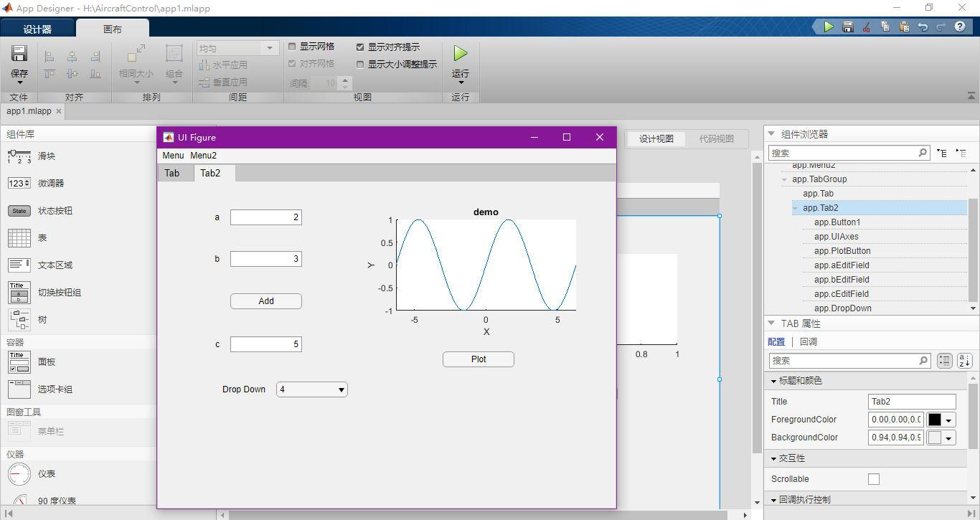Collapse the app.Tab2 tree node
This screenshot has height=520, width=980.
coord(796,208)
